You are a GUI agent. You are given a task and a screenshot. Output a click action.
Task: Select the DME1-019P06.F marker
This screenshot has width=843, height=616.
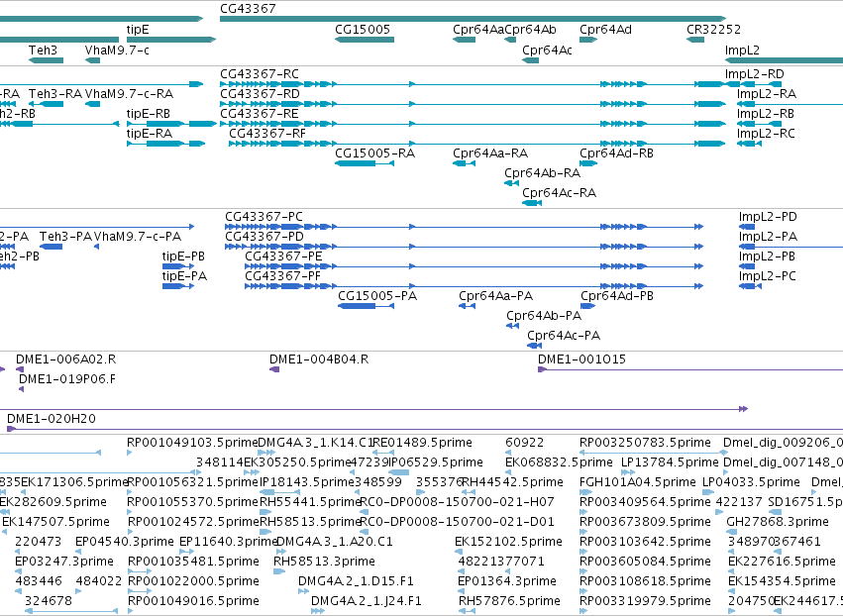(22, 389)
